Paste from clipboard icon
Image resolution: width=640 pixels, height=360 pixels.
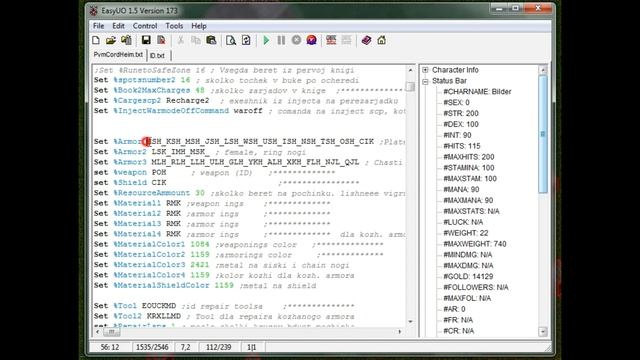tap(211, 40)
